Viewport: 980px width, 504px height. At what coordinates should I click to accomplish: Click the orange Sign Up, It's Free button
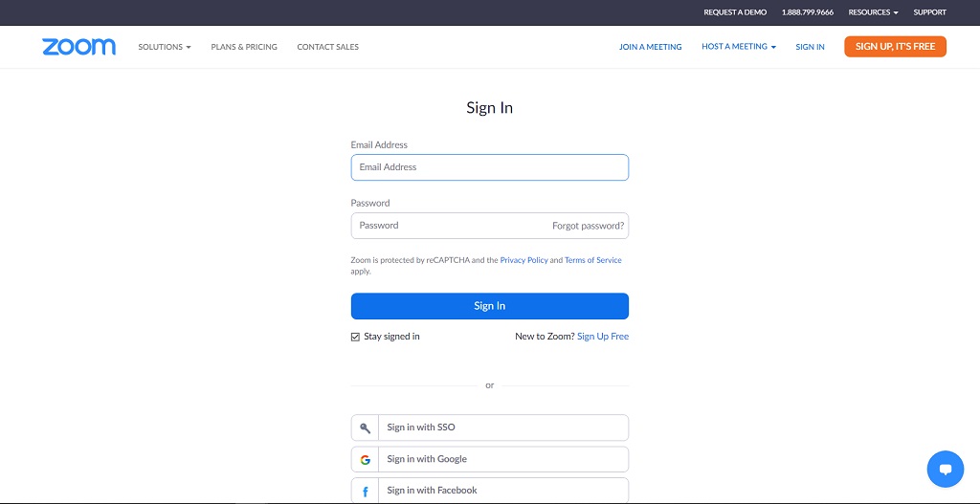pyautogui.click(x=895, y=47)
